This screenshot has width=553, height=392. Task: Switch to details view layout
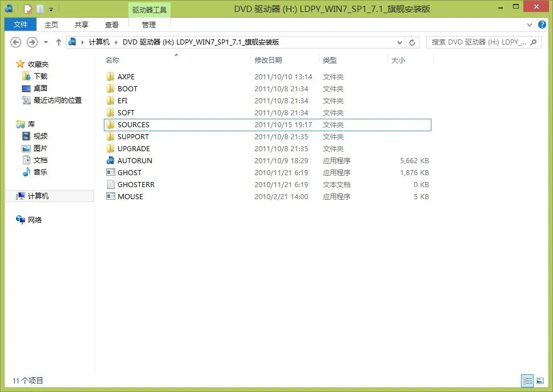click(527, 381)
